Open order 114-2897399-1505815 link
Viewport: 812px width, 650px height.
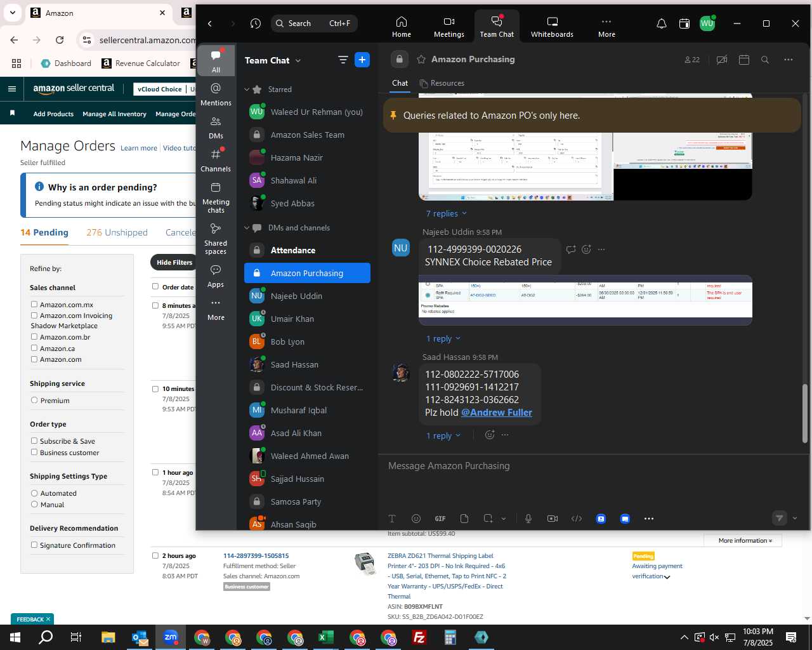point(256,555)
